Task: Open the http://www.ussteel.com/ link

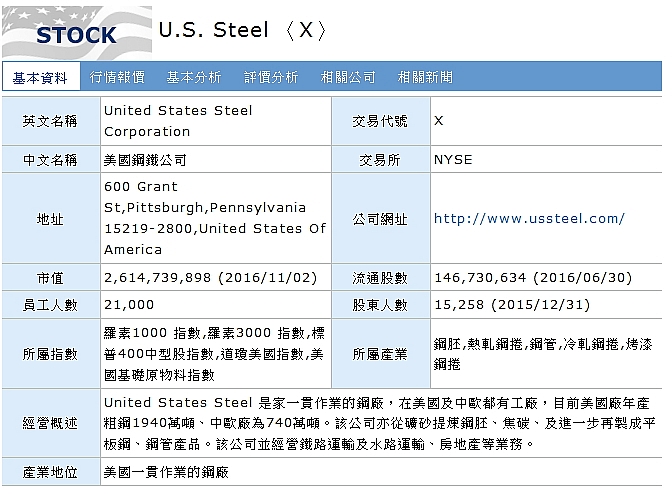Action: coord(529,219)
